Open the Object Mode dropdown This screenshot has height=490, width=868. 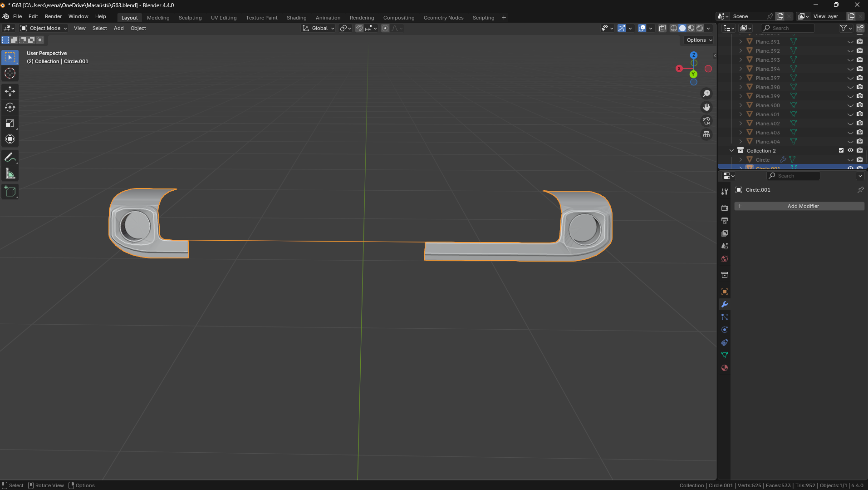coord(44,28)
